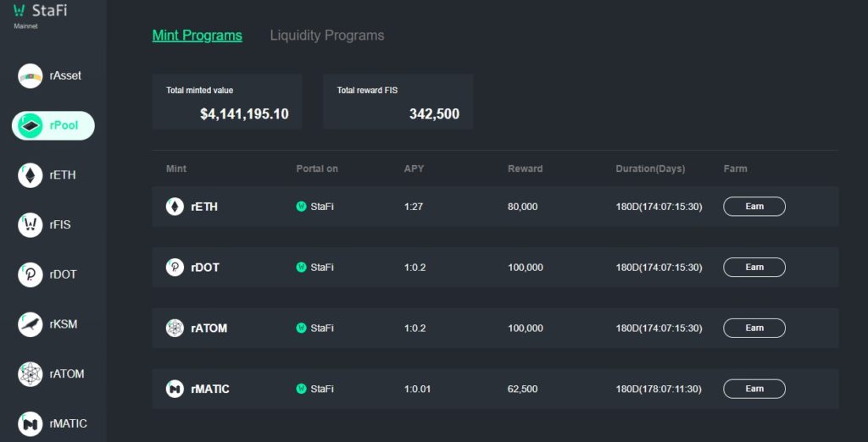Click rDOT reward value 100,000
The width and height of the screenshot is (868, 442).
[x=526, y=268]
